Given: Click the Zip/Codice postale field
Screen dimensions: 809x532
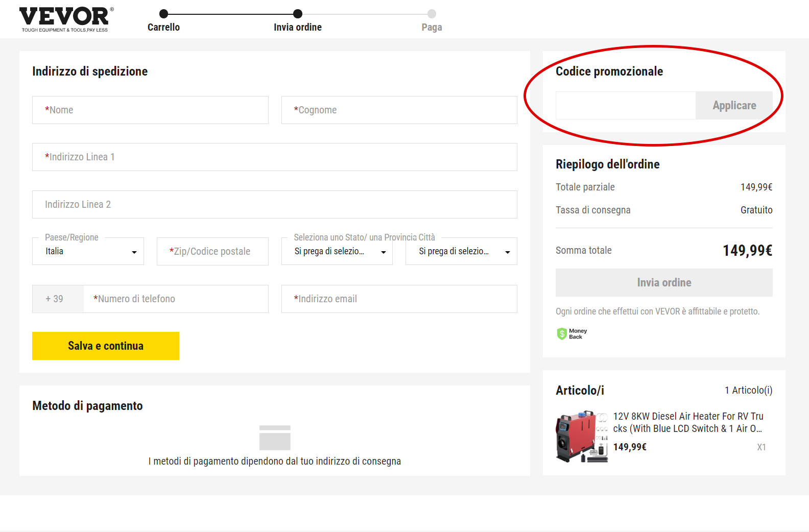Looking at the screenshot, I should click(x=212, y=251).
